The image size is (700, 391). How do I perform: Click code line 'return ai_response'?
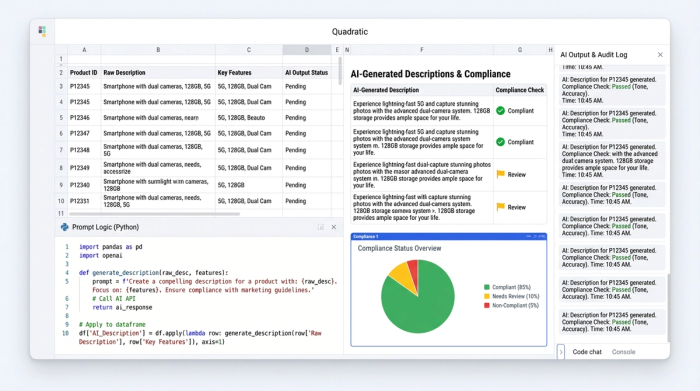click(122, 307)
